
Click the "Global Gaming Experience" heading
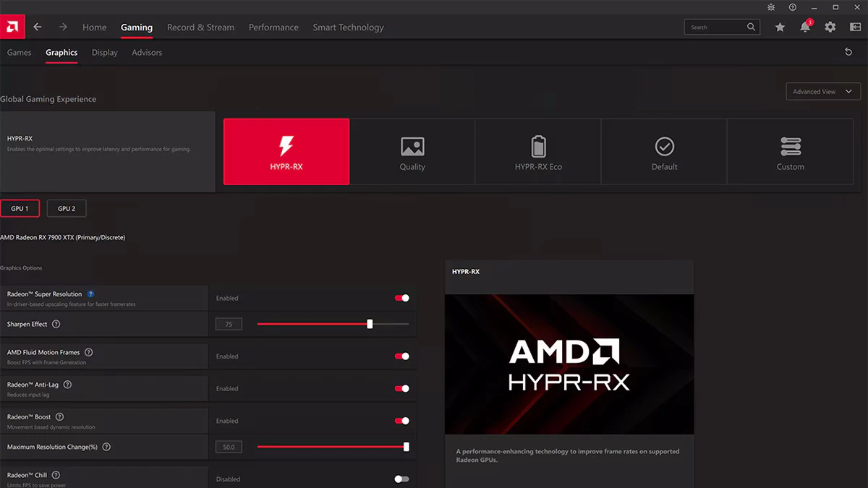[x=48, y=99]
